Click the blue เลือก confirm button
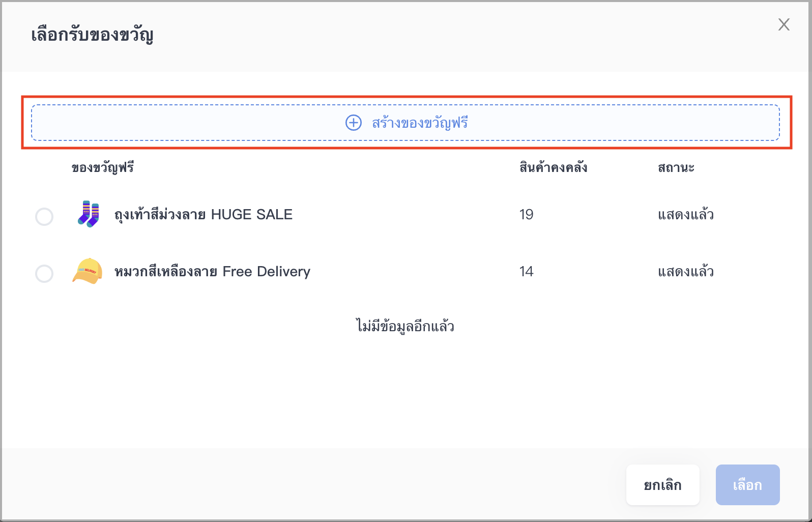Screen dimensions: 812x522 click(x=747, y=485)
